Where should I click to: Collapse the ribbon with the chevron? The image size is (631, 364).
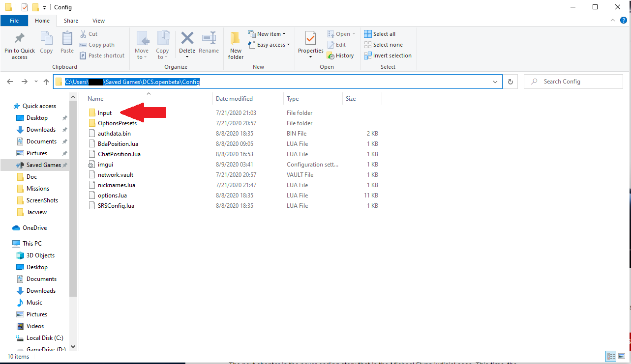612,21
